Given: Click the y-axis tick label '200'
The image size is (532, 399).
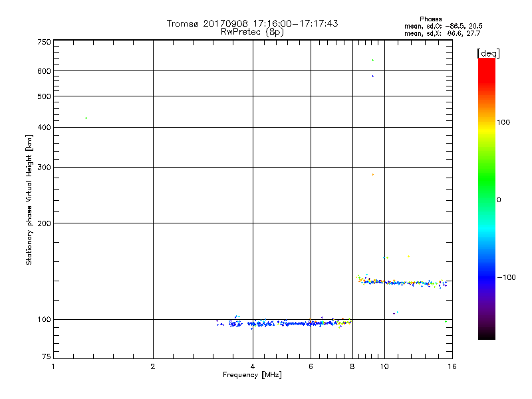Looking at the screenshot, I should point(44,223).
